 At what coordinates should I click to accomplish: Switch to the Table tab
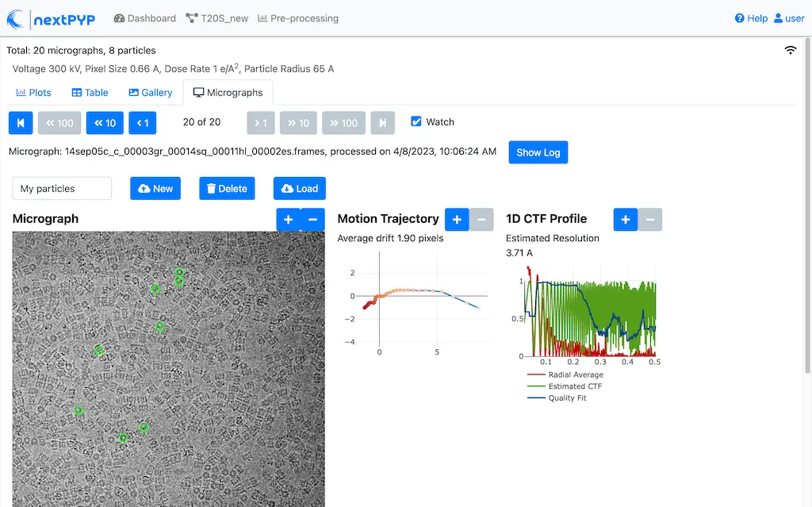(x=89, y=92)
